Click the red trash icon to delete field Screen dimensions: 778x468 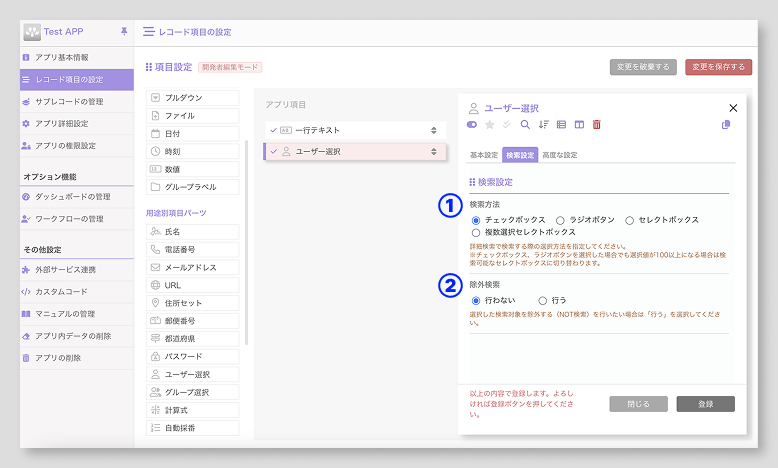(597, 125)
